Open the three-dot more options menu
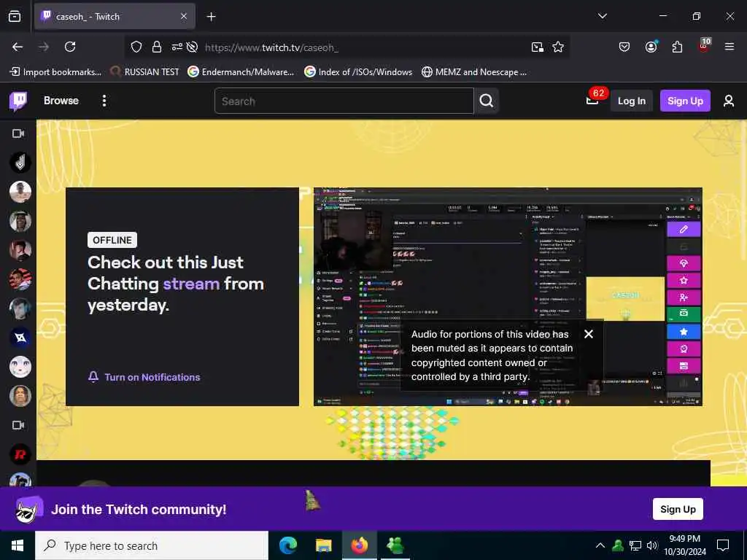The width and height of the screenshot is (747, 560). pyautogui.click(x=104, y=101)
